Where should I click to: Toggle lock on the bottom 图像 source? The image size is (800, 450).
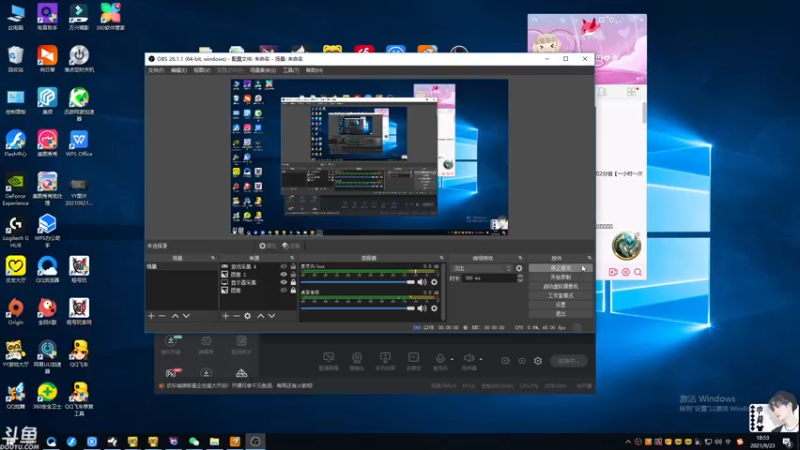click(x=293, y=290)
